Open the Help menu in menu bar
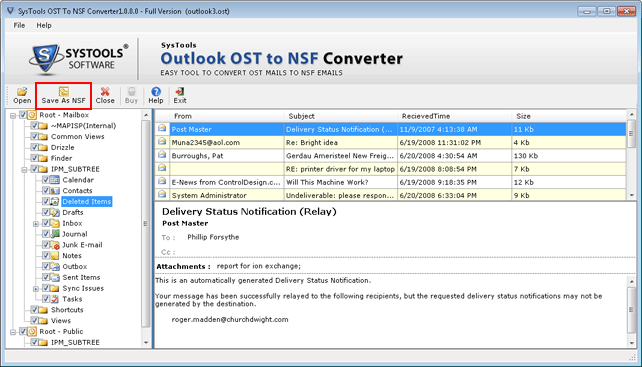The height and width of the screenshot is (367, 642). pyautogui.click(x=44, y=25)
